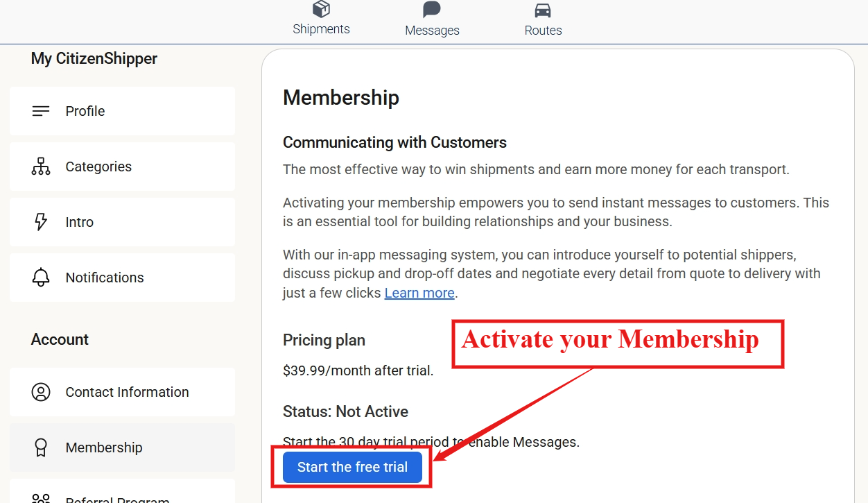The image size is (868, 503).
Task: Select Categories in the sidebar
Action: tap(98, 167)
